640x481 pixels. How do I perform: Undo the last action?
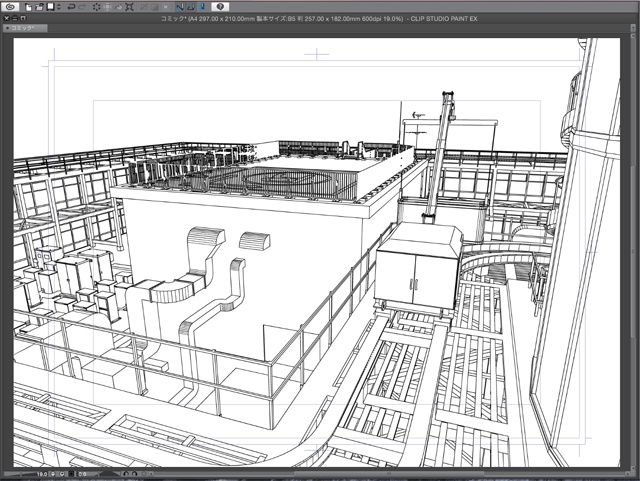tap(71, 7)
